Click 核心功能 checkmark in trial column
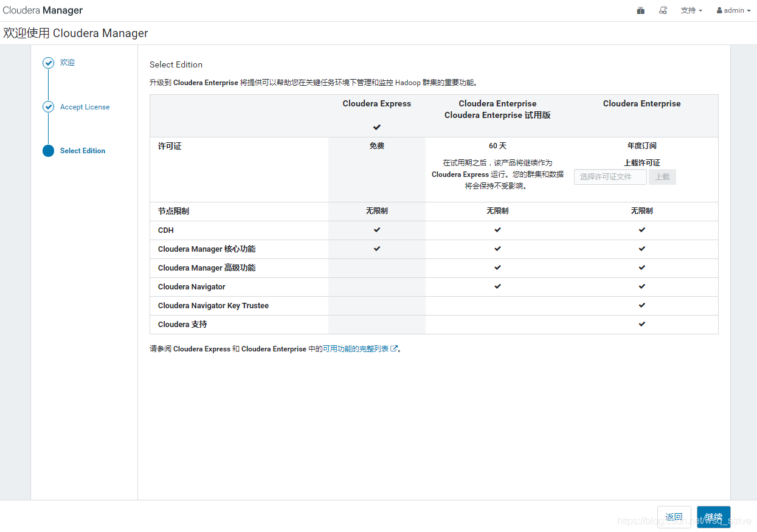This screenshot has height=532, width=757. coord(497,249)
